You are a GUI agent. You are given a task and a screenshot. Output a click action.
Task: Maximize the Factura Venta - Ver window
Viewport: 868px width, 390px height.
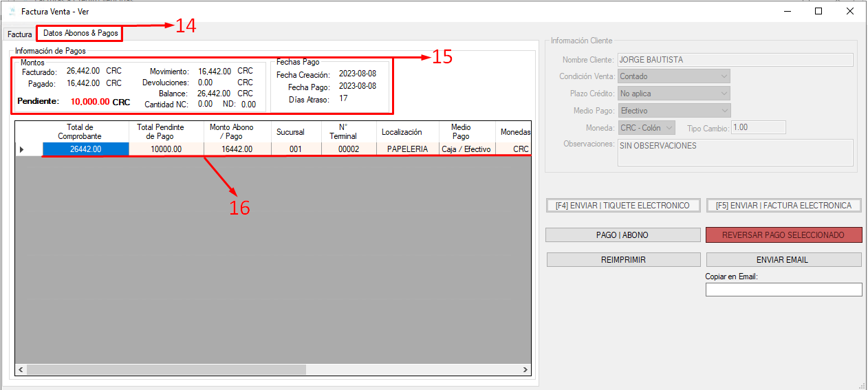pos(818,11)
